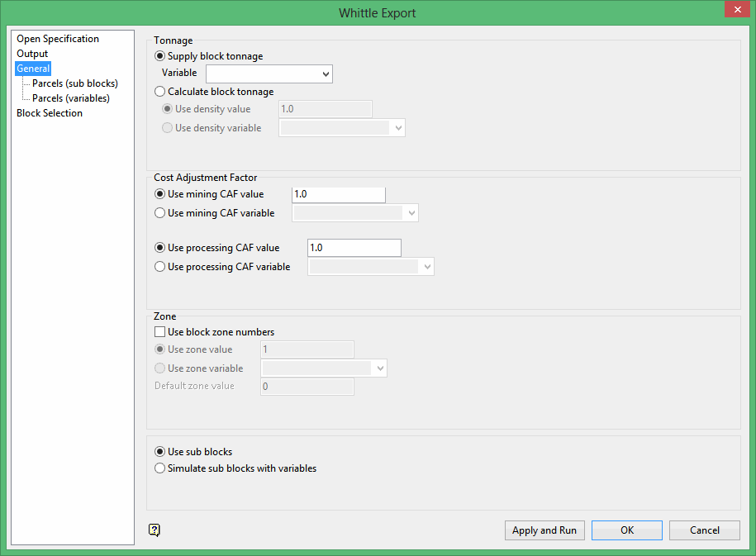Click the zone value field

[x=307, y=349]
